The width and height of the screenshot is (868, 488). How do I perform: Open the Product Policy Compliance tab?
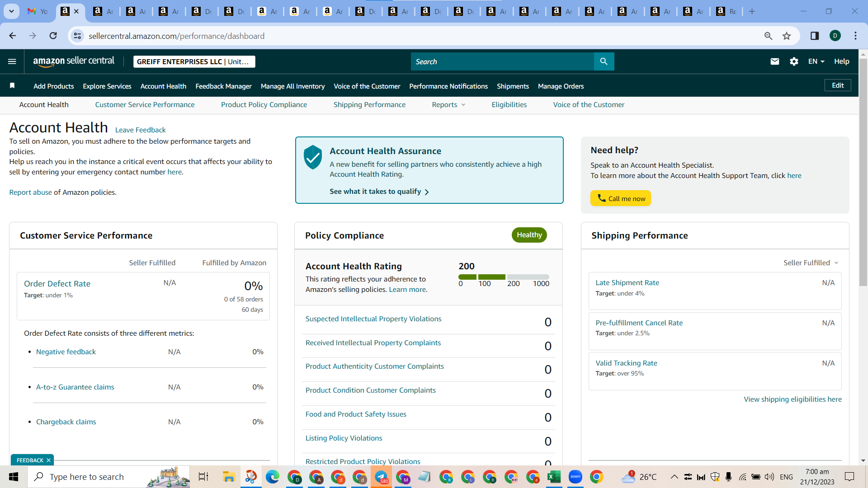coord(264,105)
